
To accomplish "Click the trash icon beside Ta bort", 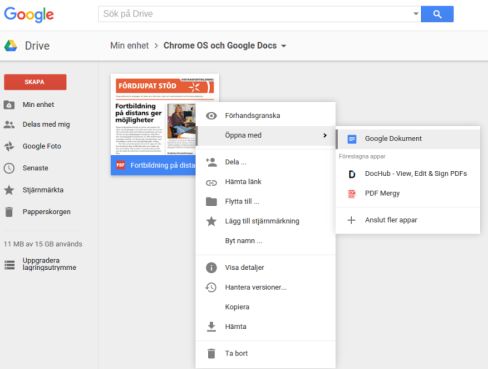I will point(211,353).
